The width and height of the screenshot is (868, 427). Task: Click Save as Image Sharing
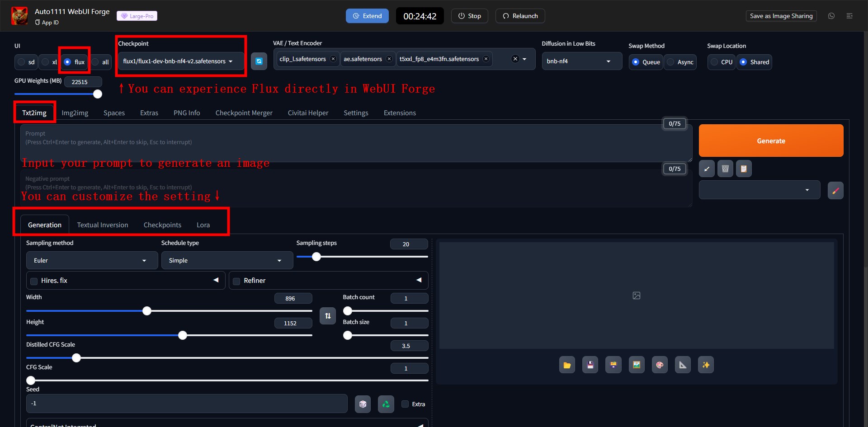coord(781,16)
